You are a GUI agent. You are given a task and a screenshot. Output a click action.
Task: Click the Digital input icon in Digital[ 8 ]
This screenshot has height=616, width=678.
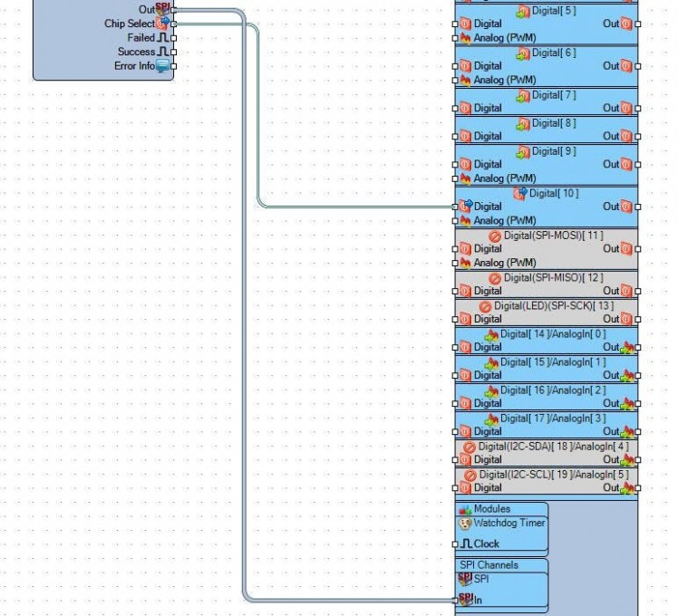tap(465, 136)
